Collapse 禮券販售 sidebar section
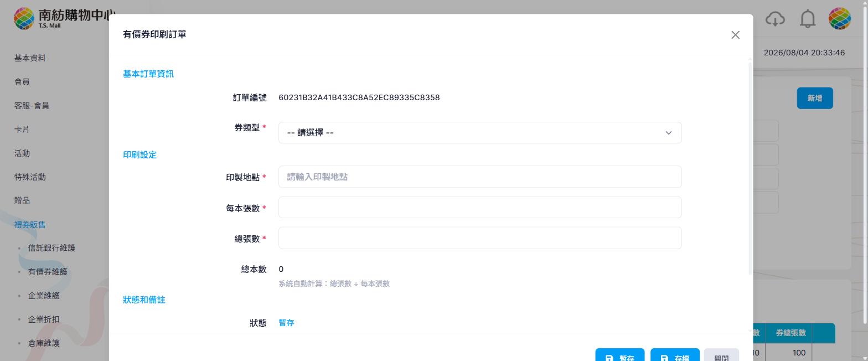The image size is (868, 361). [30, 225]
